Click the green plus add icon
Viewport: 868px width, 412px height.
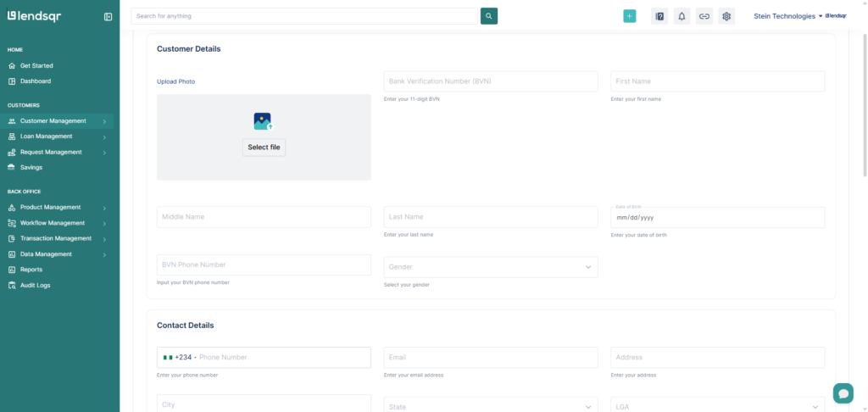tap(629, 16)
